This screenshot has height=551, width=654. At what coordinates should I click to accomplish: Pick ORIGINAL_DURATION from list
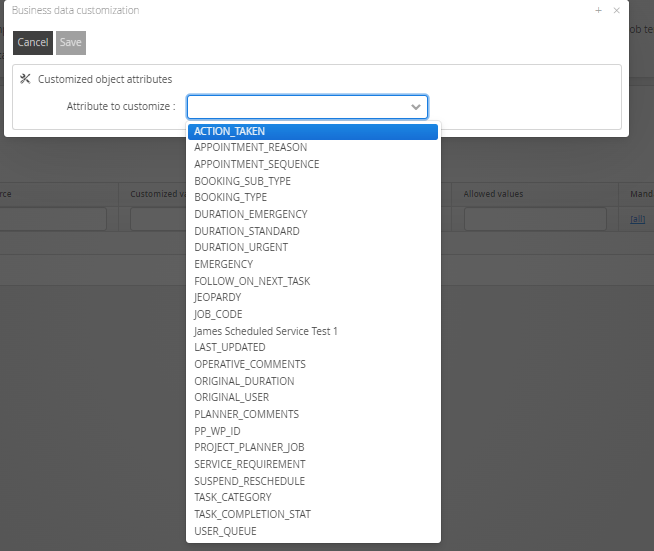(x=313, y=381)
